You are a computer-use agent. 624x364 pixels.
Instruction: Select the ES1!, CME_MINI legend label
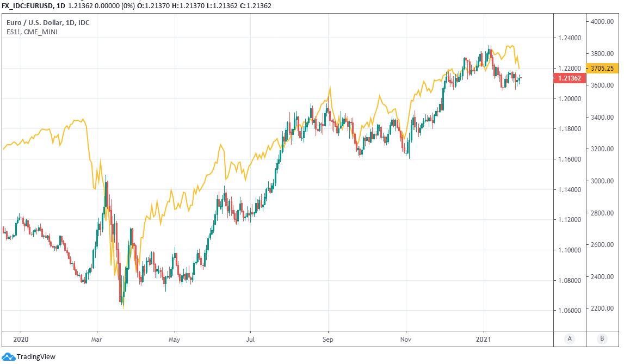click(x=32, y=32)
